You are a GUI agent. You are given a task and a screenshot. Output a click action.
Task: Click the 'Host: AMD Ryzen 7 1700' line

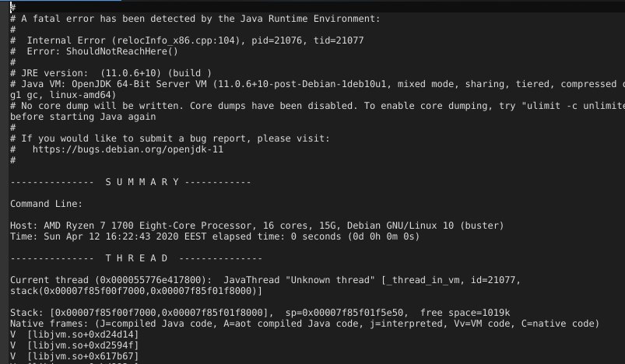pos(257,226)
